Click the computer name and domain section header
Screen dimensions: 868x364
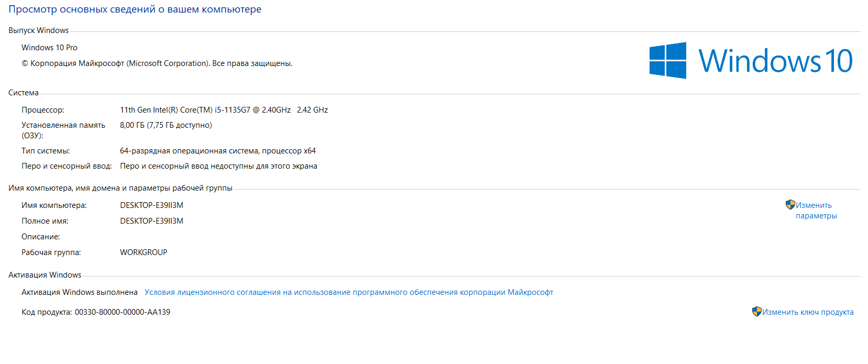coord(120,188)
